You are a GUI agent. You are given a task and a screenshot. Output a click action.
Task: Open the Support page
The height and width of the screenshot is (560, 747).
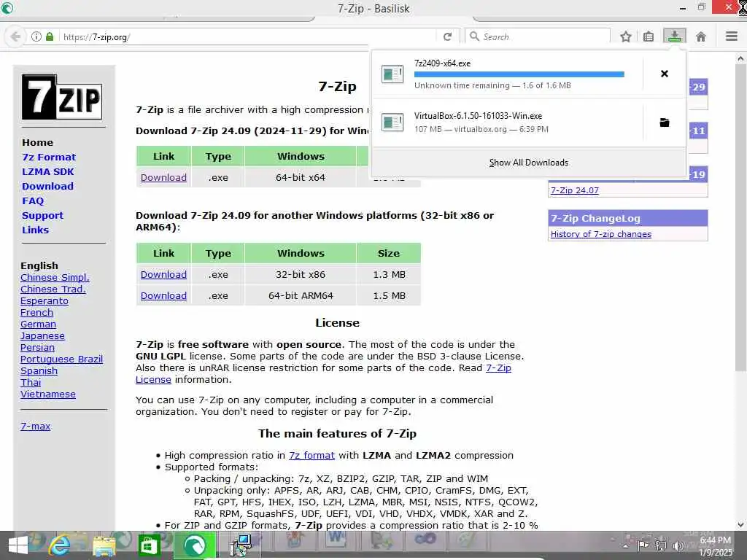pyautogui.click(x=42, y=216)
